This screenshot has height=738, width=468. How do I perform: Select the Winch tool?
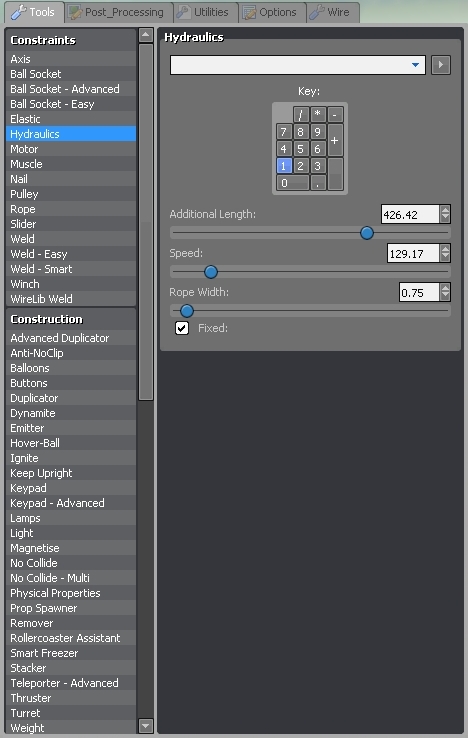[71, 284]
